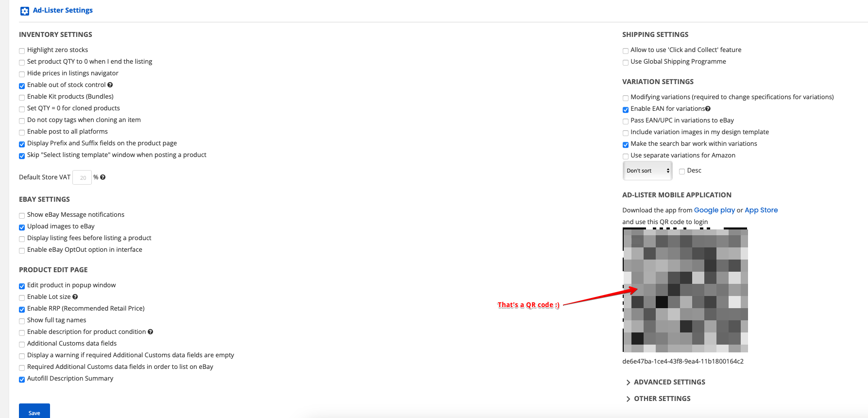Click the Save button

(x=34, y=411)
